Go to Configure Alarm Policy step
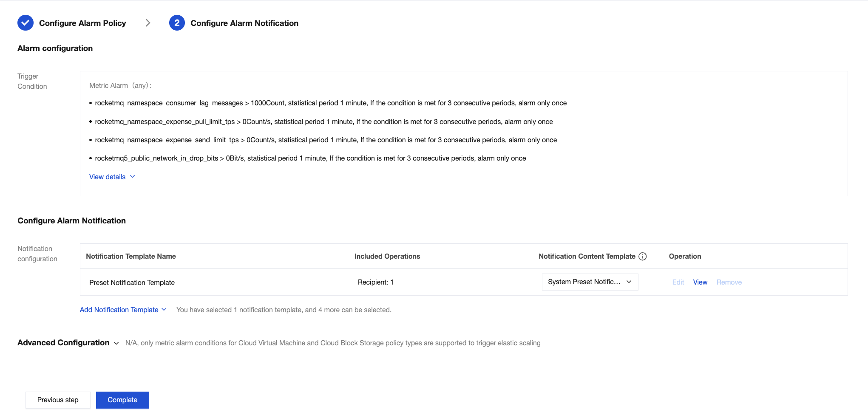The height and width of the screenshot is (412, 868). [x=82, y=23]
